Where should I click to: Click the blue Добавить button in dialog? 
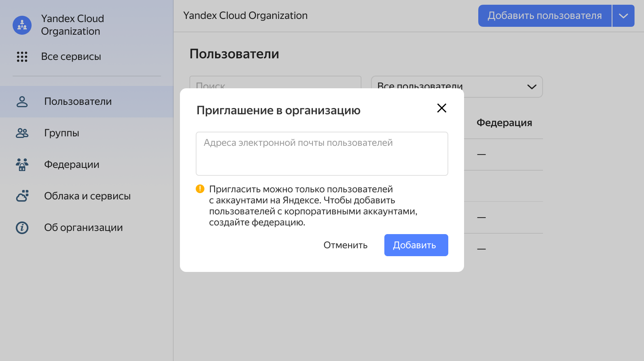tap(416, 245)
